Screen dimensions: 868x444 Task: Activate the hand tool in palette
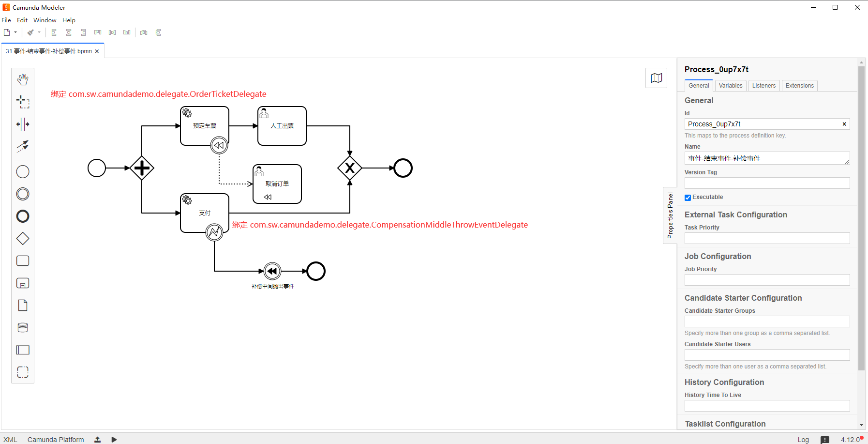(x=23, y=79)
